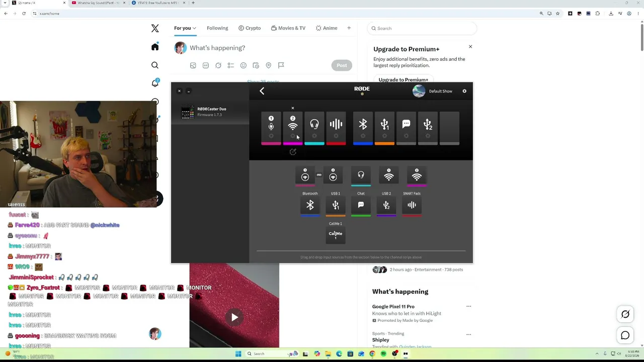The image size is (644, 362).
Task: Open X Explore magnifier in sidebar
Action: click(155, 65)
